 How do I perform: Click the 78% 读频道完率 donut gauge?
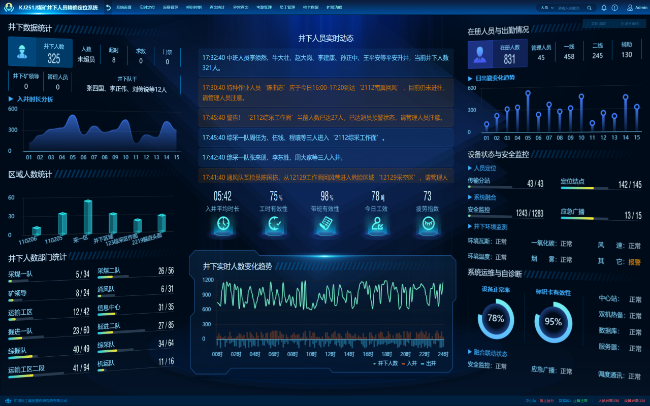click(x=494, y=321)
